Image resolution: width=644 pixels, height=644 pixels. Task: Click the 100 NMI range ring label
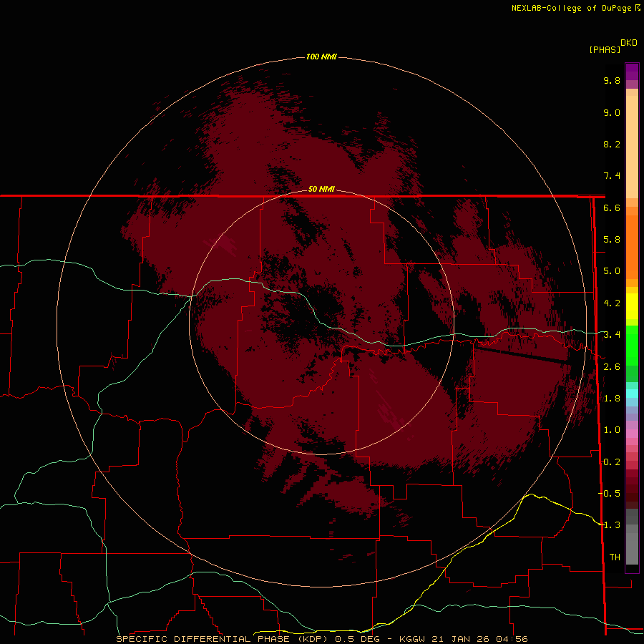321,57
